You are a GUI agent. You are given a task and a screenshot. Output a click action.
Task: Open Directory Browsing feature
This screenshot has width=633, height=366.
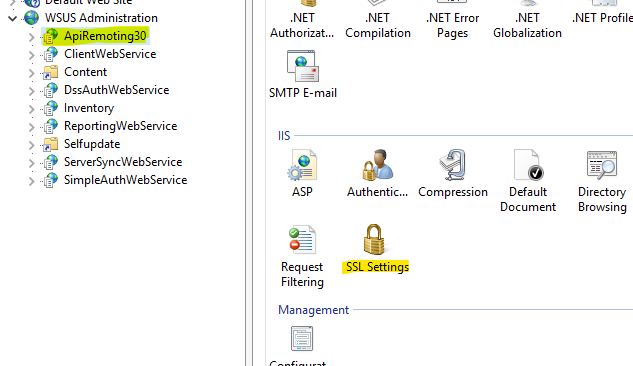tap(602, 181)
